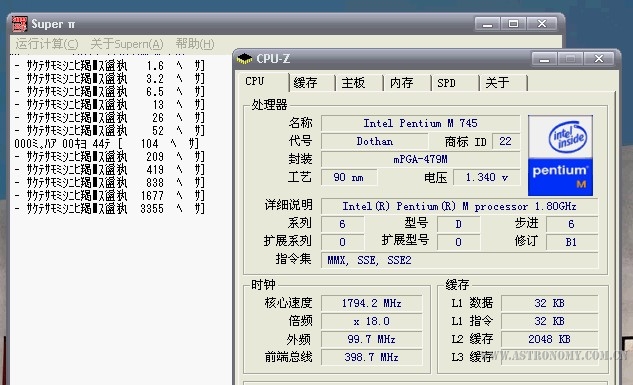Click the multiplier value x 18.0

tap(371, 321)
